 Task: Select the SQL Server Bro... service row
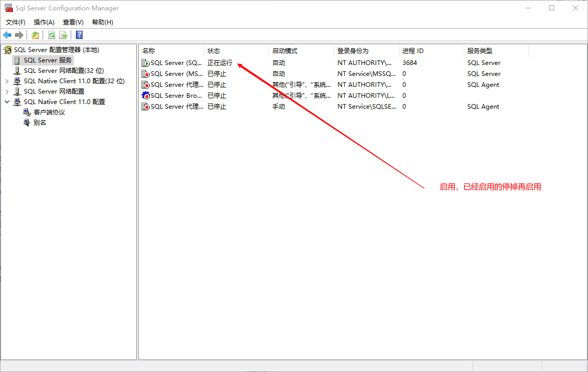point(334,96)
